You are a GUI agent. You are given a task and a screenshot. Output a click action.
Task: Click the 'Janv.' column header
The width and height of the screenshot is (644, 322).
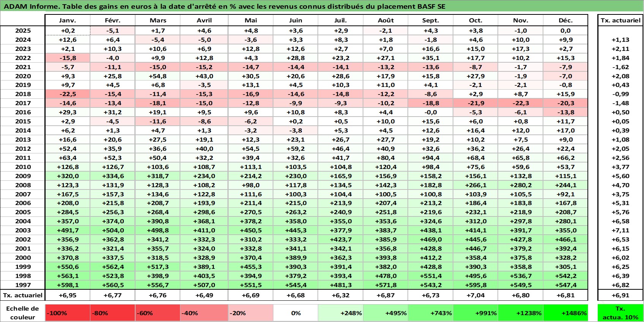click(x=68, y=20)
